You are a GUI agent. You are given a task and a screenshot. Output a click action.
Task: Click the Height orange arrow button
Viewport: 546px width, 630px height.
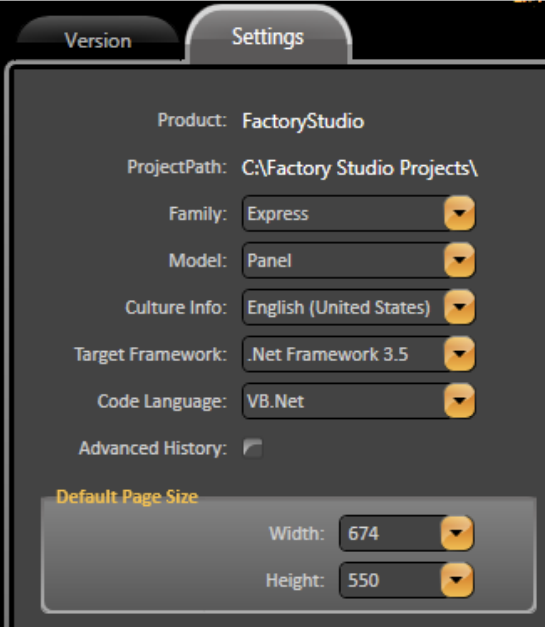(x=457, y=580)
